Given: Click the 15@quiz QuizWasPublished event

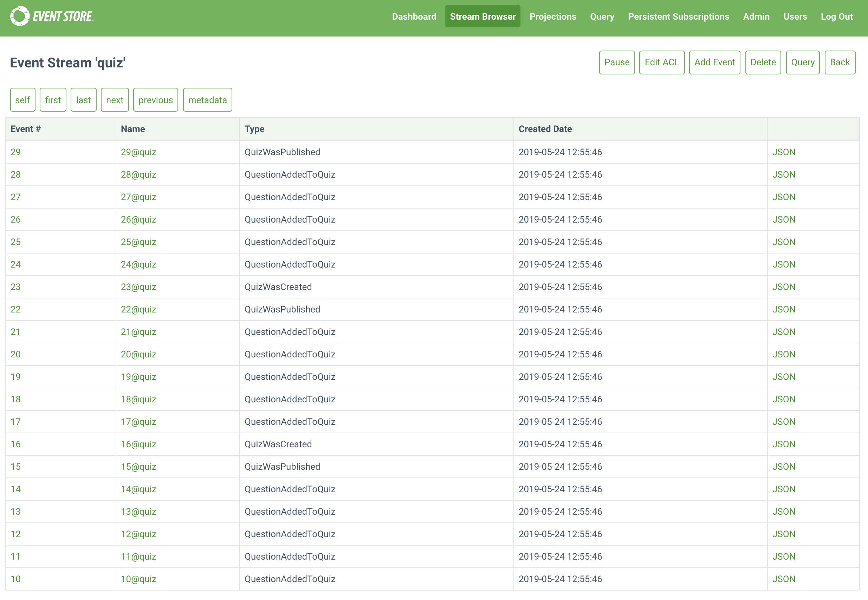Looking at the screenshot, I should pyautogui.click(x=138, y=467).
